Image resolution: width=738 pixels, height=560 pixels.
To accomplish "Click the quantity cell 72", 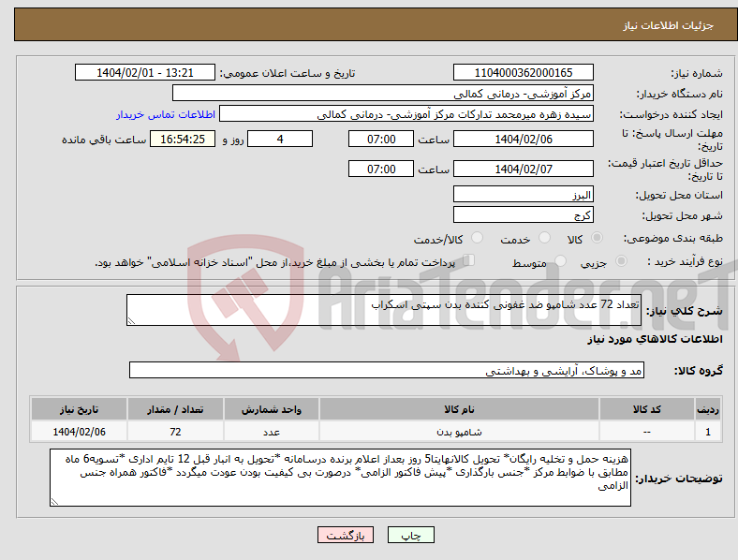I will coord(175,432).
